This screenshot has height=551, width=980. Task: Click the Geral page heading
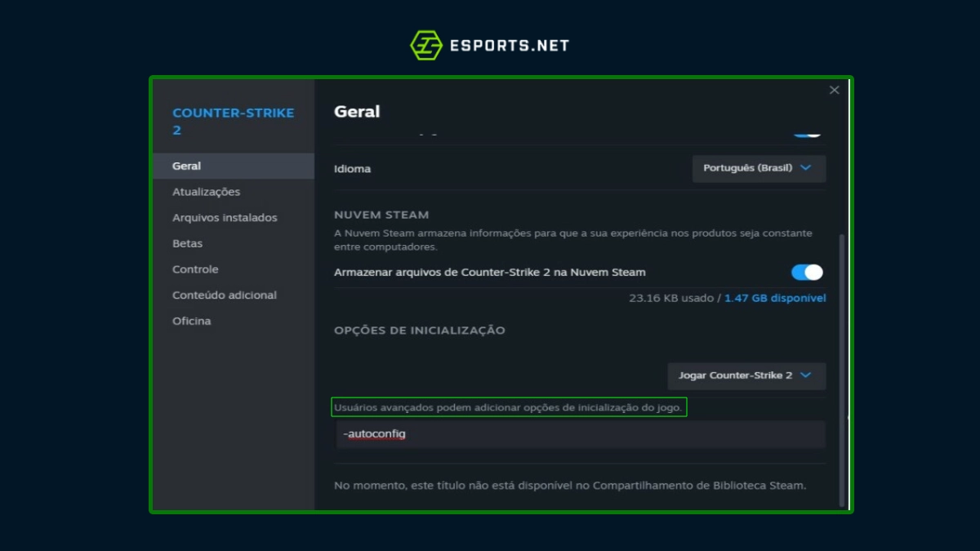[x=357, y=112]
